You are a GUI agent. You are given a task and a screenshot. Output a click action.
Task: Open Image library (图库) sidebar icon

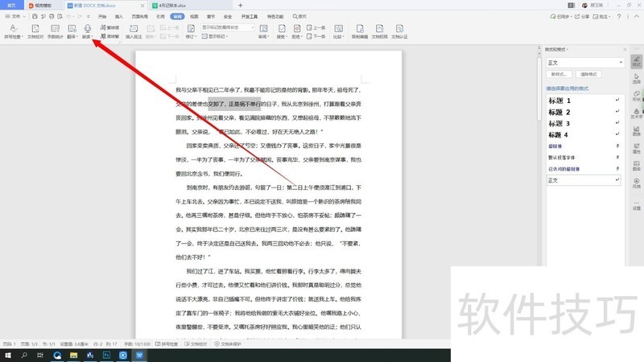(x=636, y=166)
